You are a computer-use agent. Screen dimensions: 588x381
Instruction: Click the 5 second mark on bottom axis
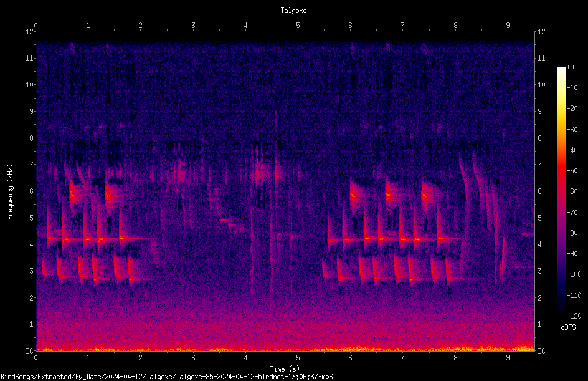298,358
